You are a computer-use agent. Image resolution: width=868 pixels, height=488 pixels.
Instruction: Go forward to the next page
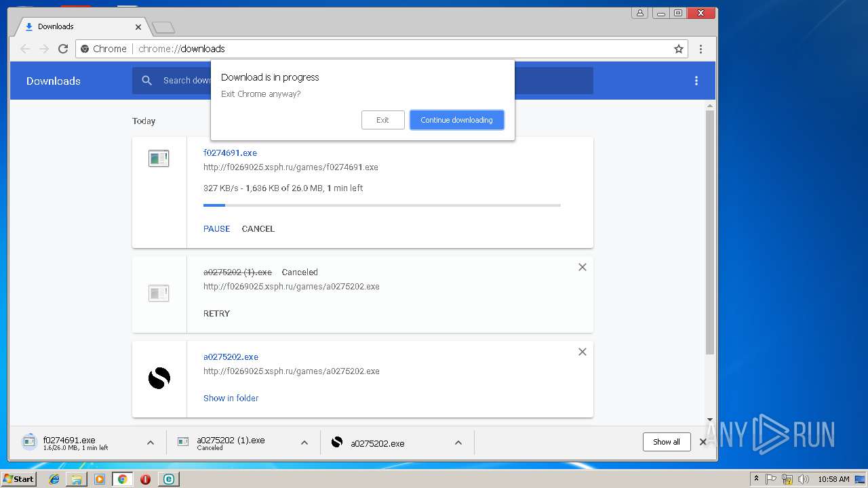(x=44, y=49)
